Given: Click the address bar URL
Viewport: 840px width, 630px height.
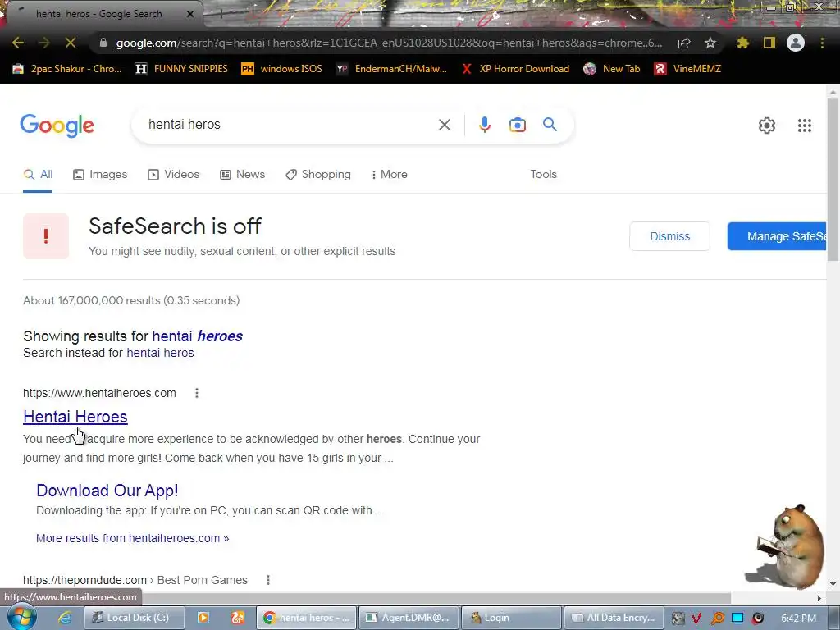Looking at the screenshot, I should point(389,43).
